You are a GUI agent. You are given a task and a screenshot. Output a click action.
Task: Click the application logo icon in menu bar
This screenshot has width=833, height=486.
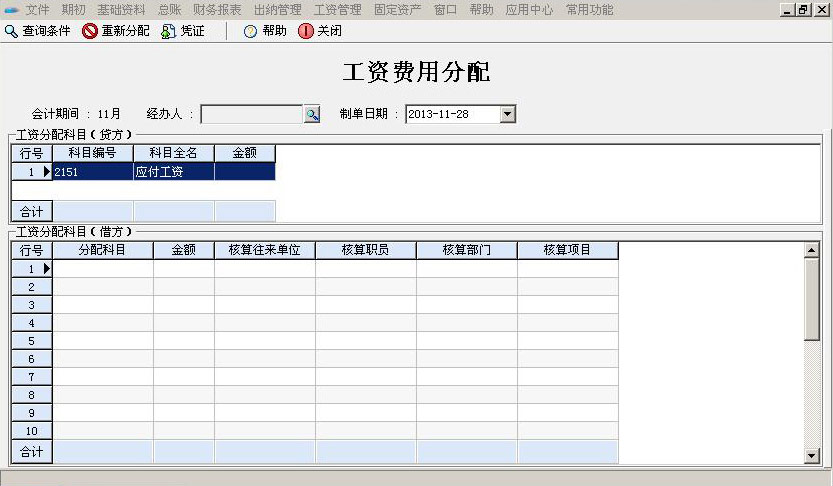[11, 9]
